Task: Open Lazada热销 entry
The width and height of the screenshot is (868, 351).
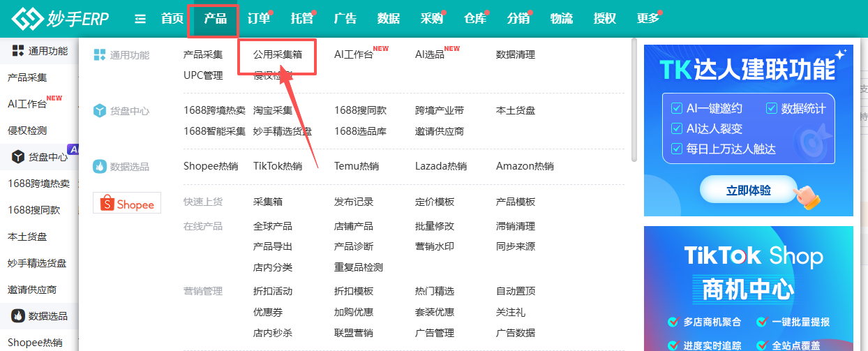Action: click(441, 166)
